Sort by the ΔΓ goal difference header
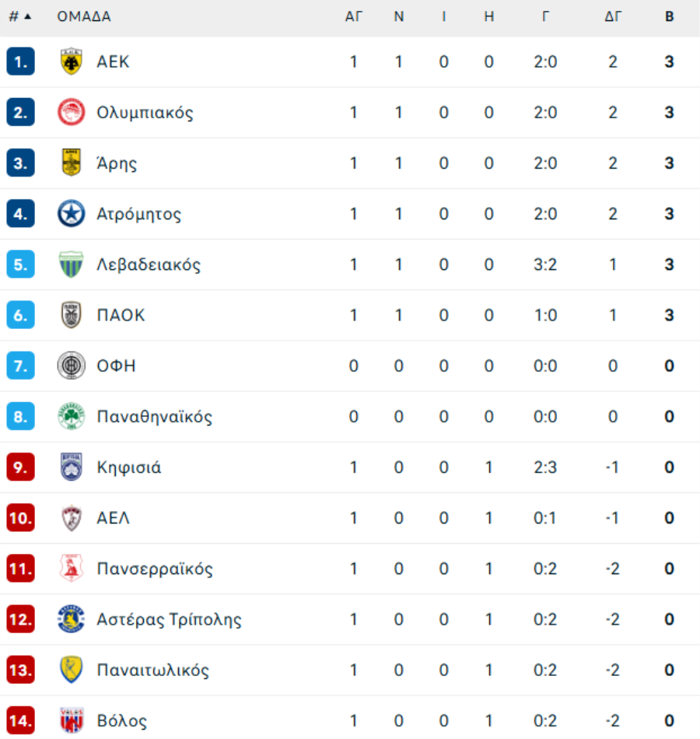The height and width of the screenshot is (739, 700). pos(613,16)
